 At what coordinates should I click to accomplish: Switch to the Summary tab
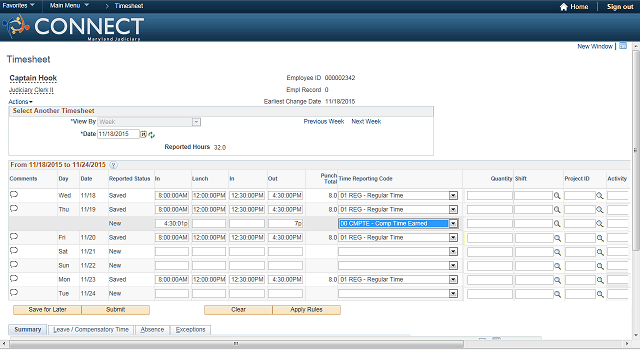[28, 329]
